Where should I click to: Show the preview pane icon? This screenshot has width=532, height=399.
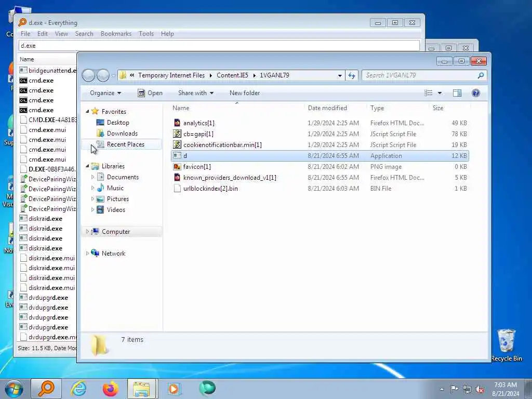(457, 93)
